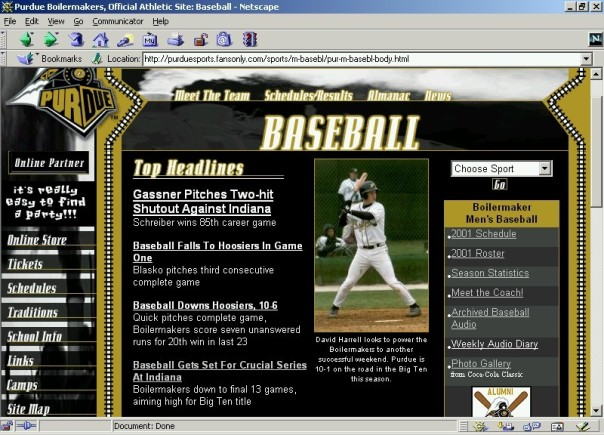604x435 pixels.
Task: Open the News header link
Action: click(438, 95)
